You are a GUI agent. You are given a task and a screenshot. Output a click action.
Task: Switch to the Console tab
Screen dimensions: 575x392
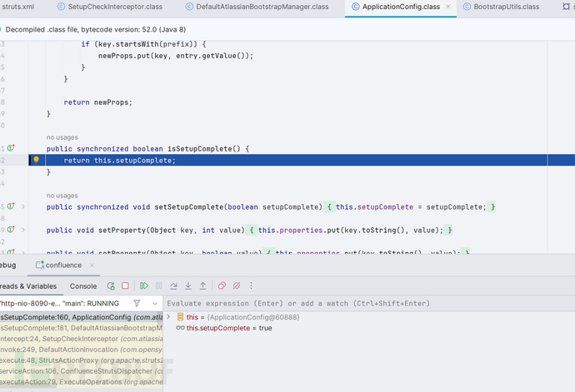pyautogui.click(x=83, y=286)
